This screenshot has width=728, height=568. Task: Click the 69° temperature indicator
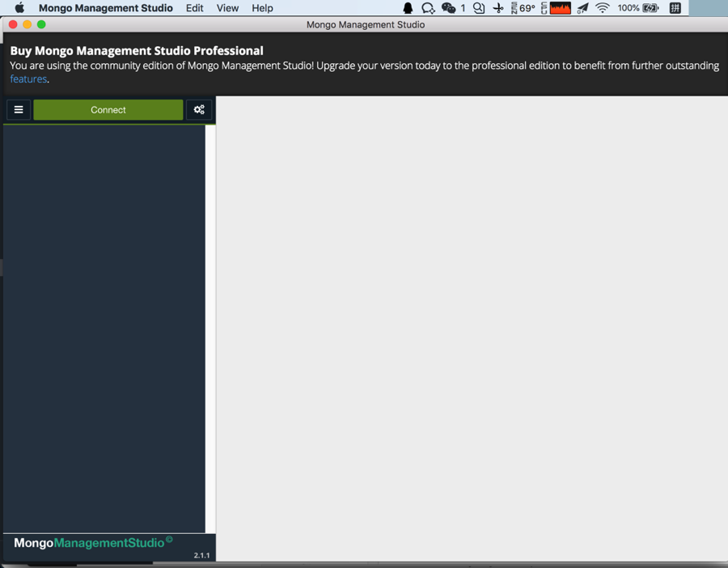527,8
